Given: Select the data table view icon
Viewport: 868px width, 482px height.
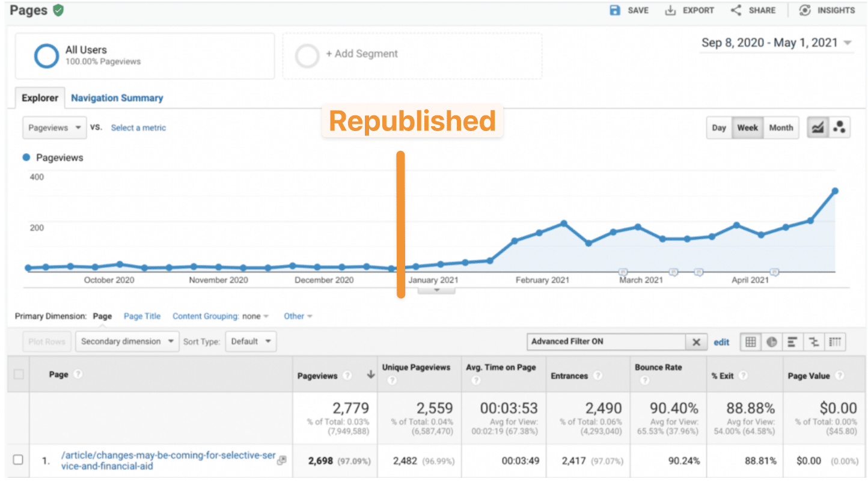Looking at the screenshot, I should pos(750,342).
